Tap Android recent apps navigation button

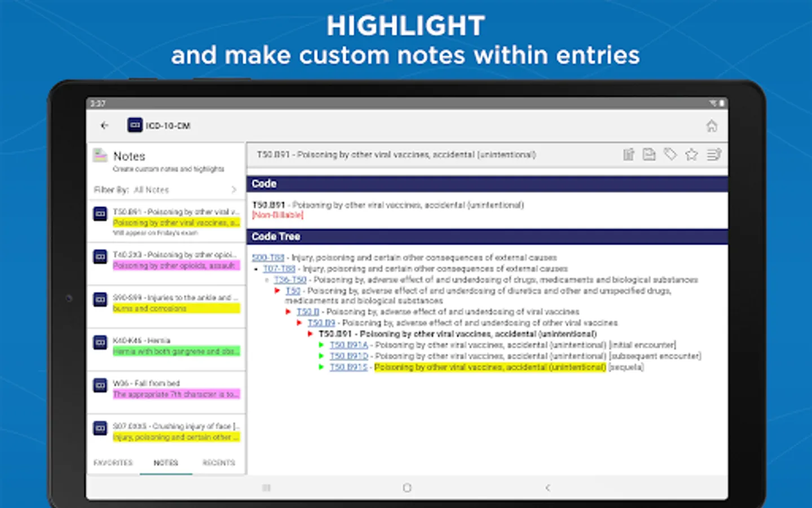(267, 488)
